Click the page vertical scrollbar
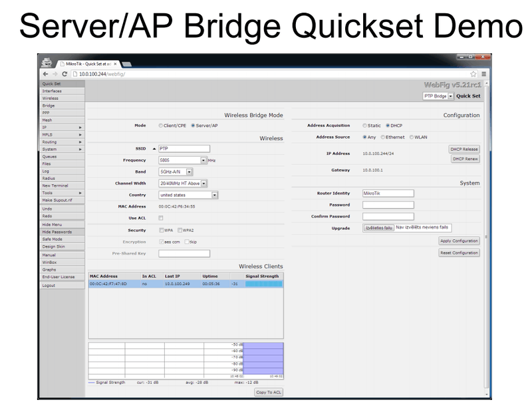 pyautogui.click(x=487, y=237)
